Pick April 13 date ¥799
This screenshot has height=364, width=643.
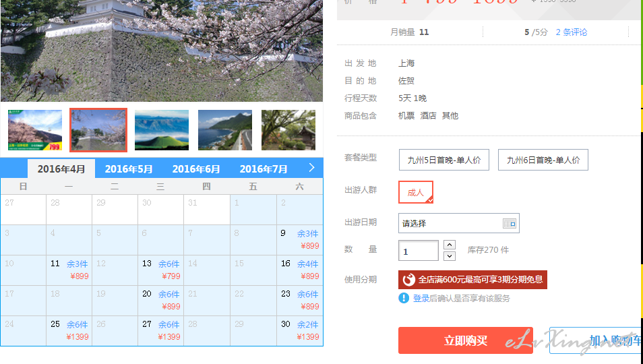tap(161, 270)
